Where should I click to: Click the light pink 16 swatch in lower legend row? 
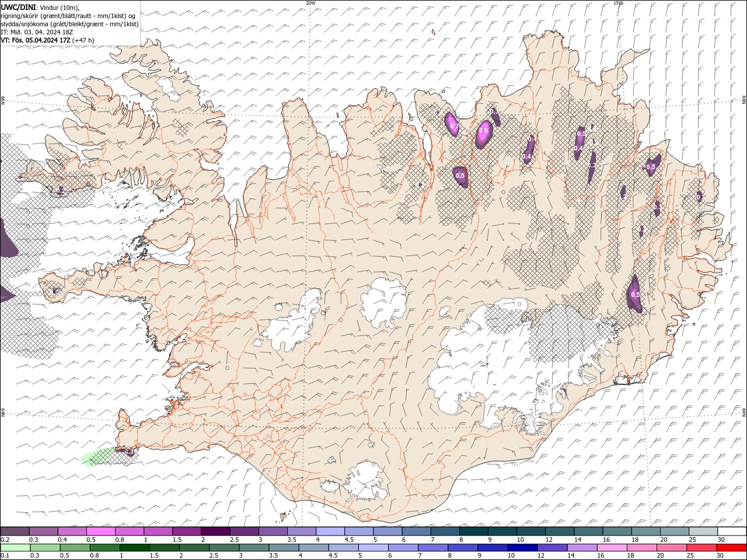click(x=613, y=547)
